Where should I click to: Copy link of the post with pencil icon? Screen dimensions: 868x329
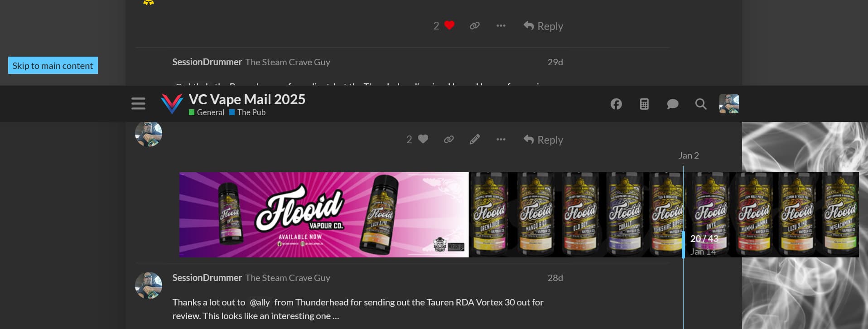click(449, 139)
